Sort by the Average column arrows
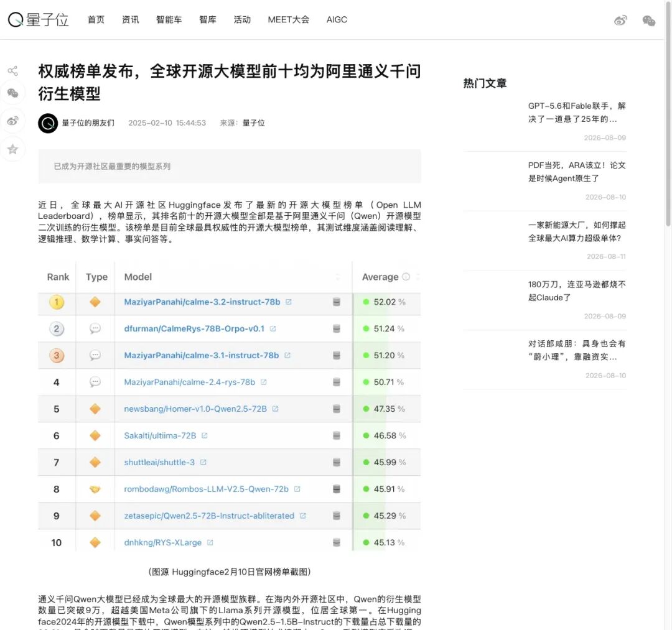Screen dimensions: 672x630 coord(418,277)
